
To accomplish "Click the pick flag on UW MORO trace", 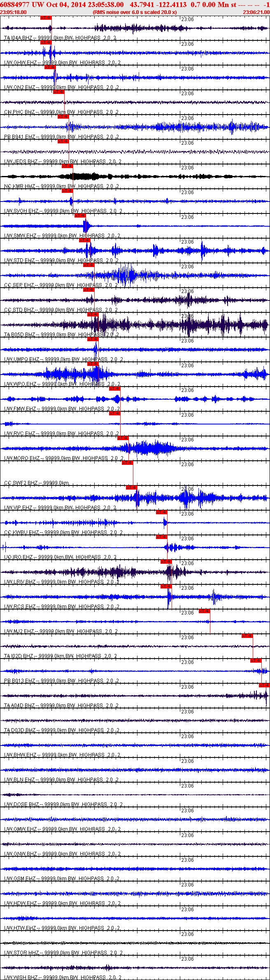I will (x=123, y=438).
